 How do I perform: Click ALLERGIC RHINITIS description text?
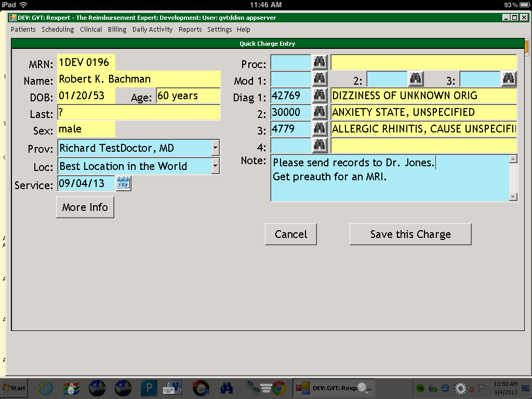(424, 129)
